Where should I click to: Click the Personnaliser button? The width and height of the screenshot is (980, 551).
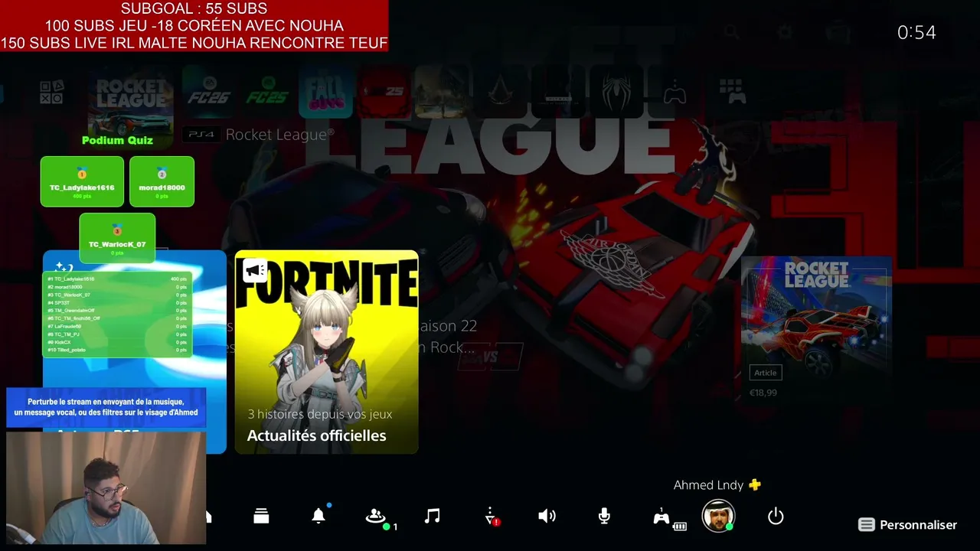908,525
